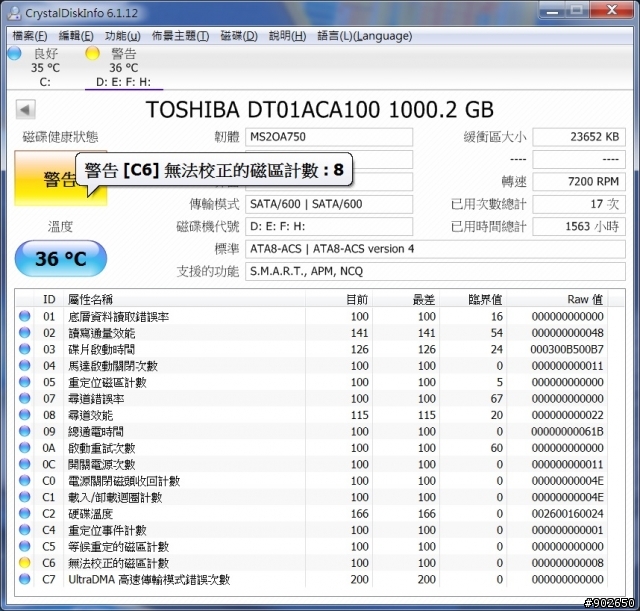
Task: Click the previous disk arrow button
Action: click(x=25, y=109)
